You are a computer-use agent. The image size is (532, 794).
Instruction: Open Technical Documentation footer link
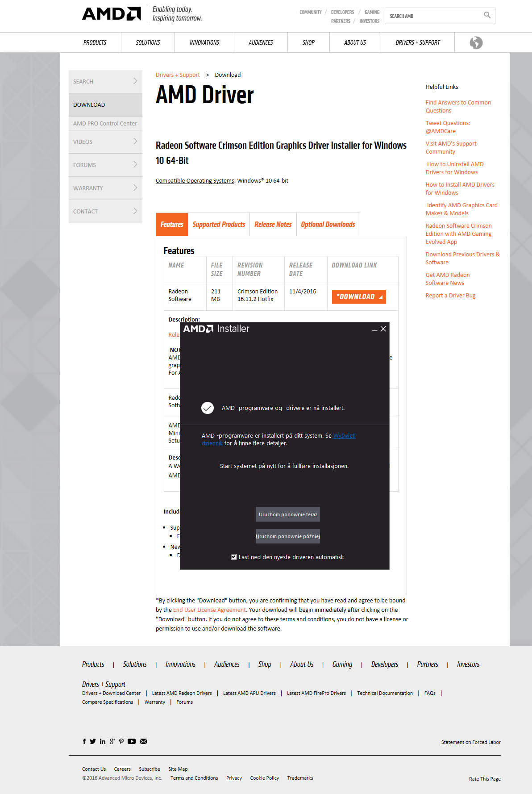385,693
